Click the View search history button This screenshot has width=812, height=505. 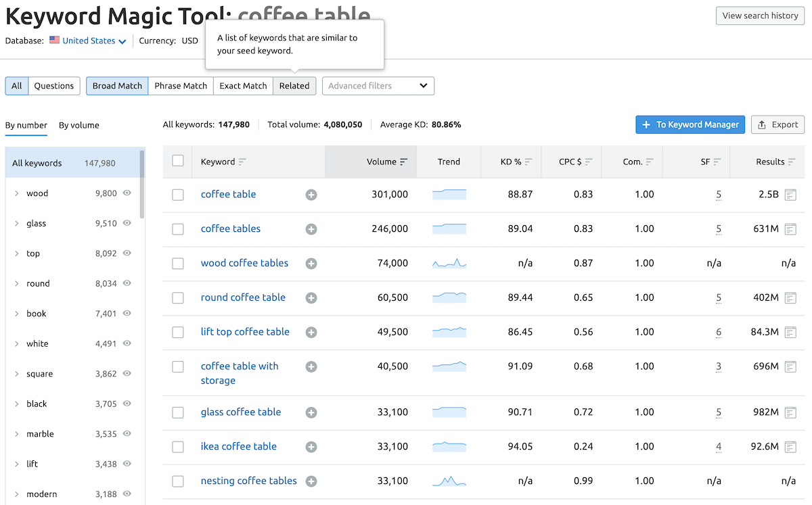coord(761,16)
